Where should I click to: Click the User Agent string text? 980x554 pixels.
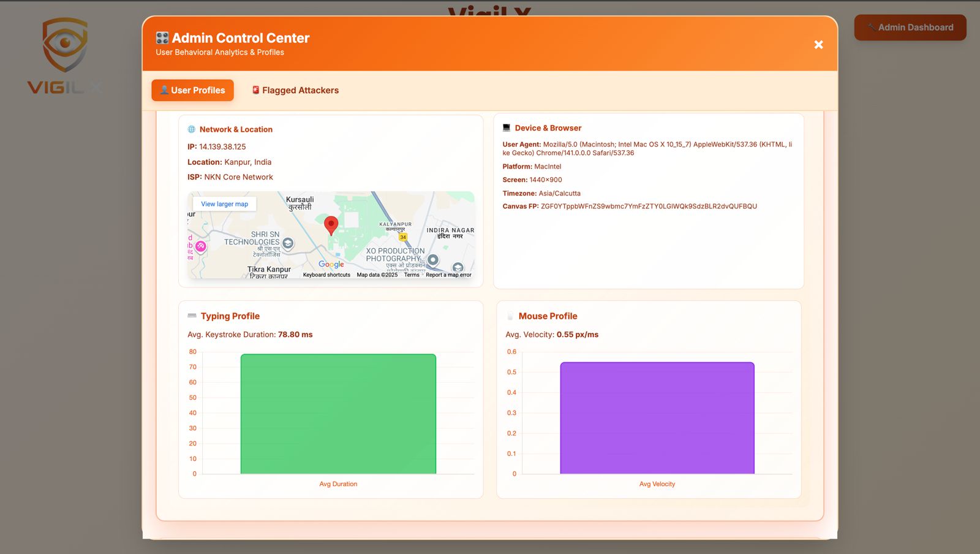pyautogui.click(x=647, y=149)
